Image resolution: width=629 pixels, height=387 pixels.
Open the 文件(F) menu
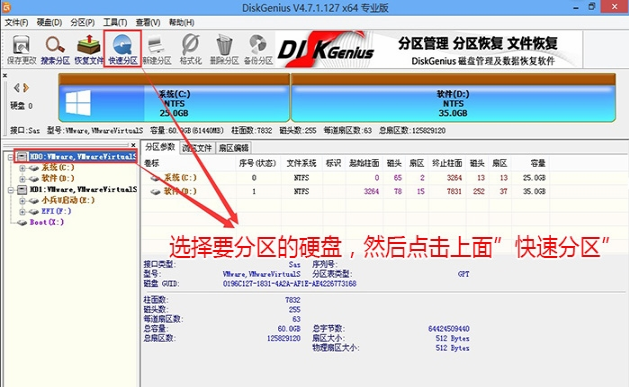tap(16, 22)
